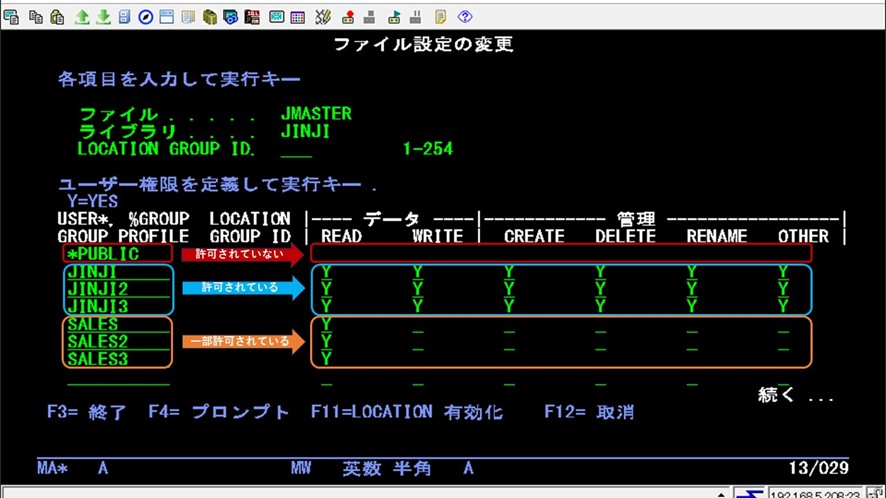Image resolution: width=886 pixels, height=498 pixels.
Task: Open help with the question mark icon
Action: pos(465,17)
